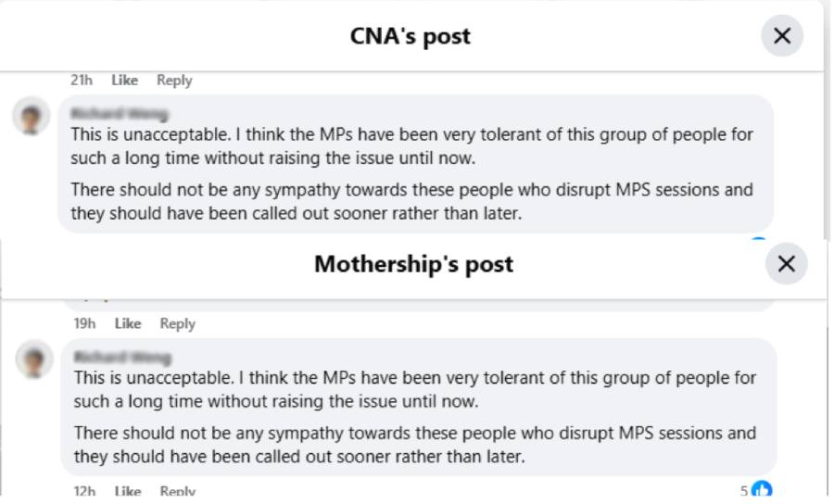Close the CNA's post dialog
The width and height of the screenshot is (834, 504).
click(x=781, y=36)
